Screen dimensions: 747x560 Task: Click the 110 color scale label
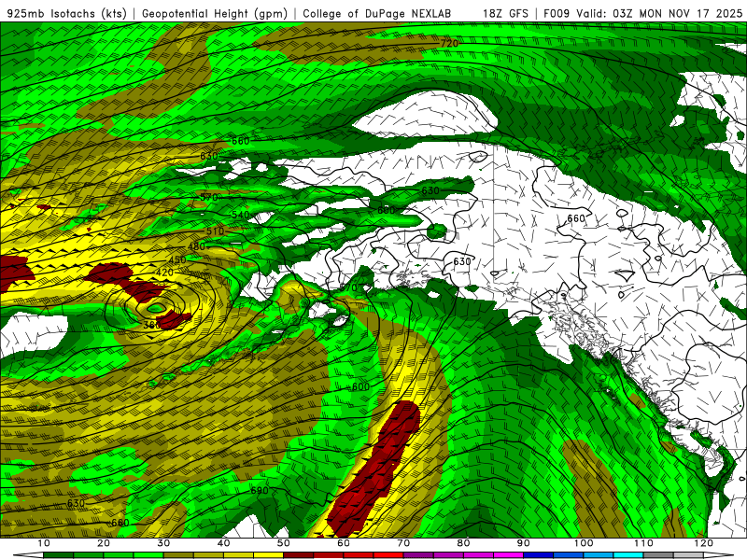(x=643, y=543)
